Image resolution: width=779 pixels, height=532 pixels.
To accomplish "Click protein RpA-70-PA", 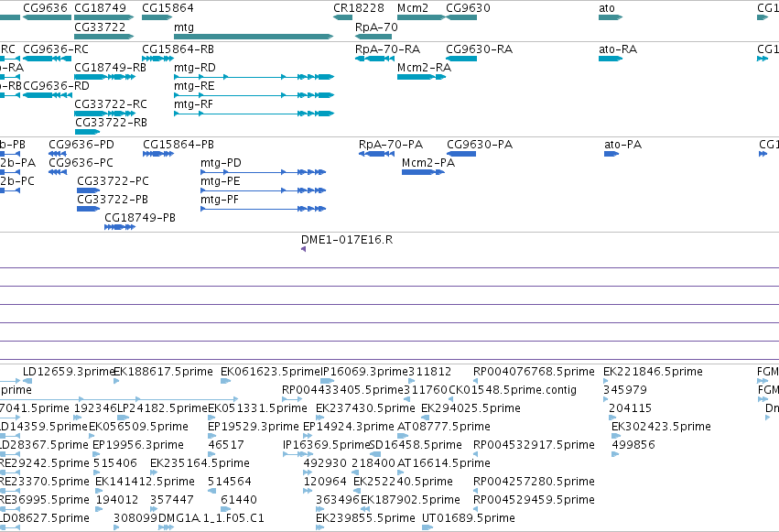I will [391, 145].
